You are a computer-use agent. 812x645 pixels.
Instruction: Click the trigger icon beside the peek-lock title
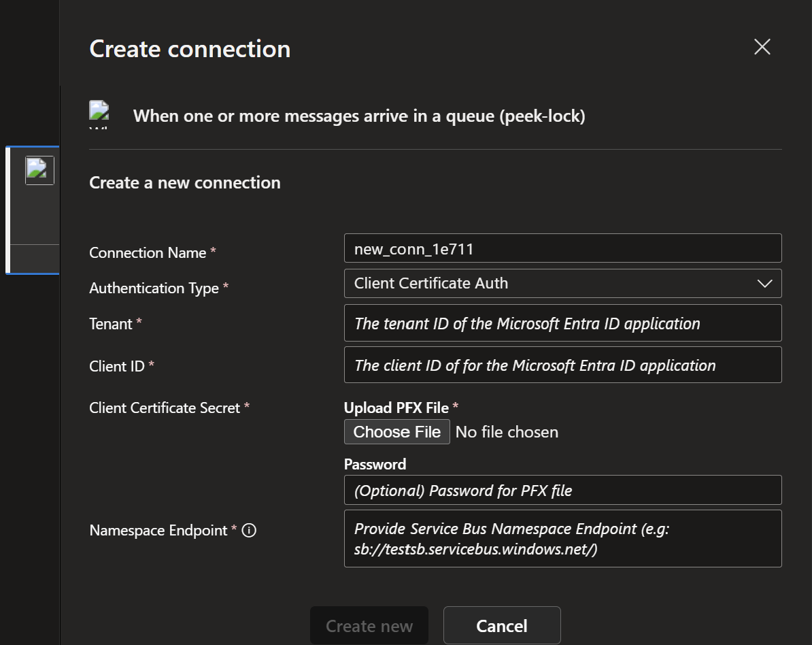pos(99,114)
